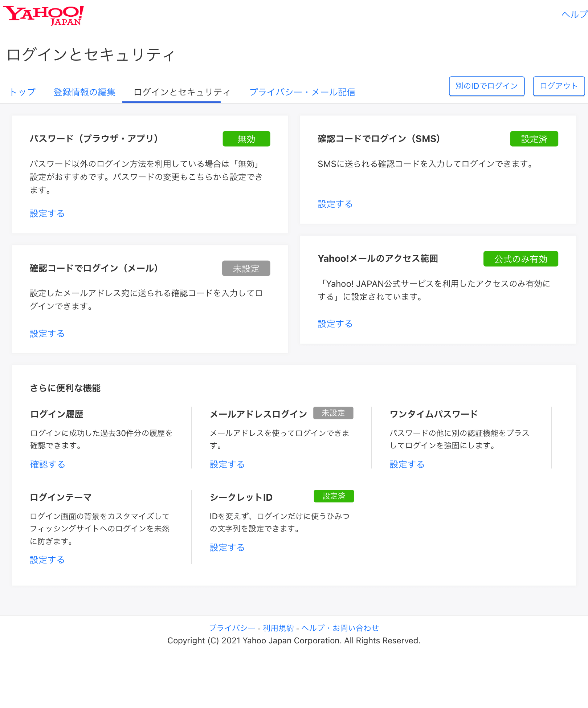Open the 登録情報の編集 tab
Screen dimensions: 588x708
(84, 92)
